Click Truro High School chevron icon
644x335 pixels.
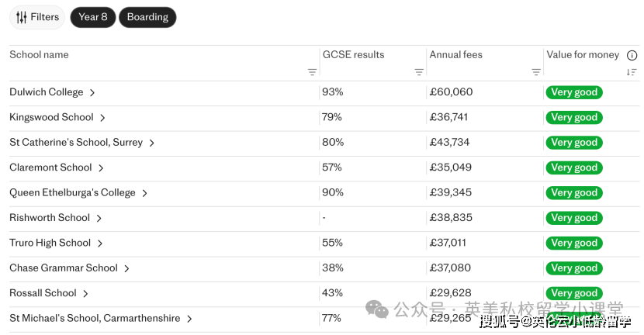click(100, 243)
